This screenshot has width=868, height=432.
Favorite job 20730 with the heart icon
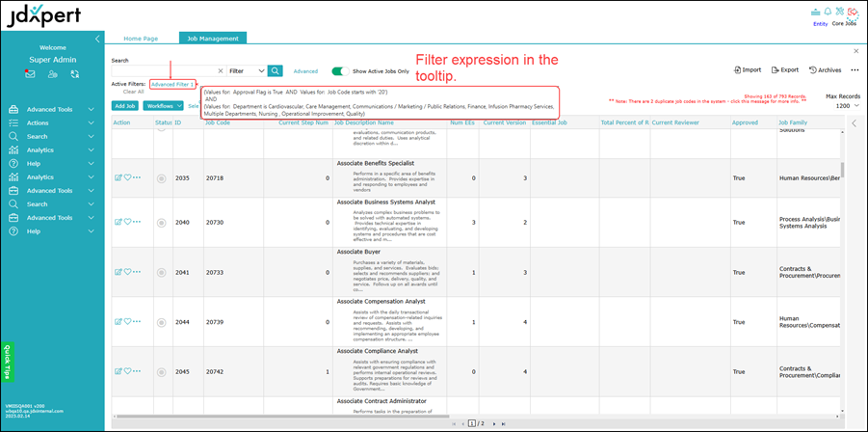tap(127, 222)
